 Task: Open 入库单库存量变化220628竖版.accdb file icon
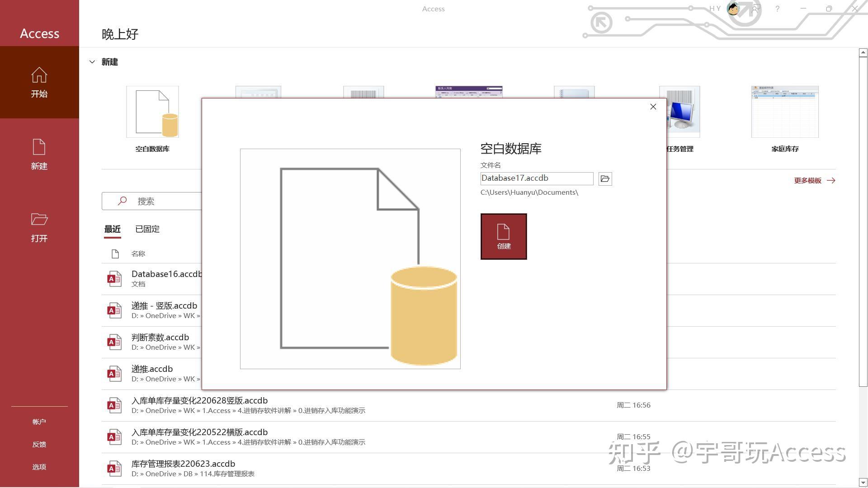(x=114, y=405)
